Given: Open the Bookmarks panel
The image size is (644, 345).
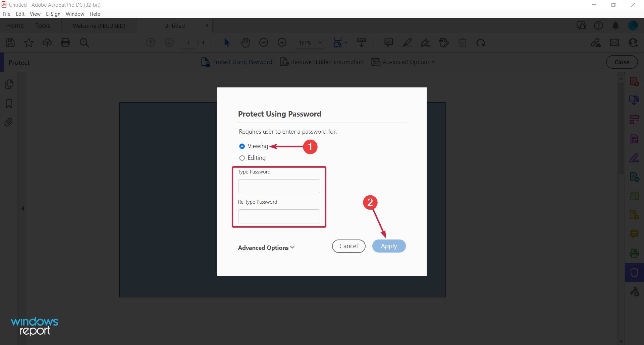Looking at the screenshot, I should [9, 103].
